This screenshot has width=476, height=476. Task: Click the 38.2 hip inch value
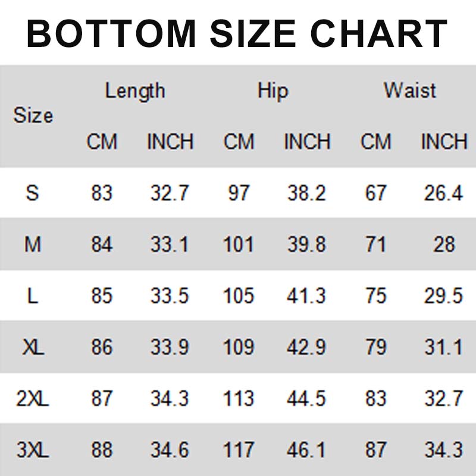(306, 193)
